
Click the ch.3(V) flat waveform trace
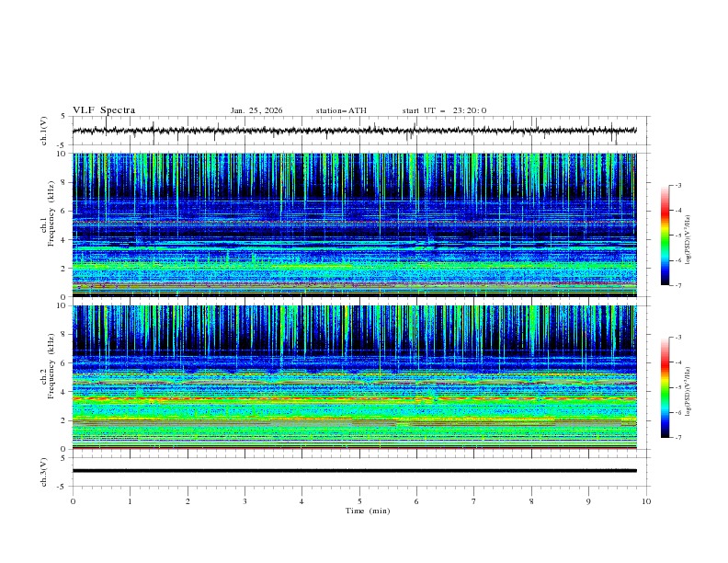pyautogui.click(x=355, y=471)
